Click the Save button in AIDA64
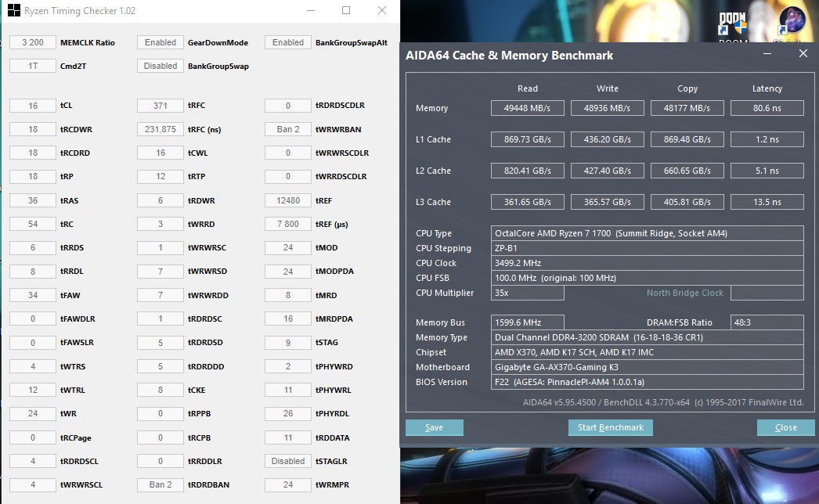 click(434, 427)
